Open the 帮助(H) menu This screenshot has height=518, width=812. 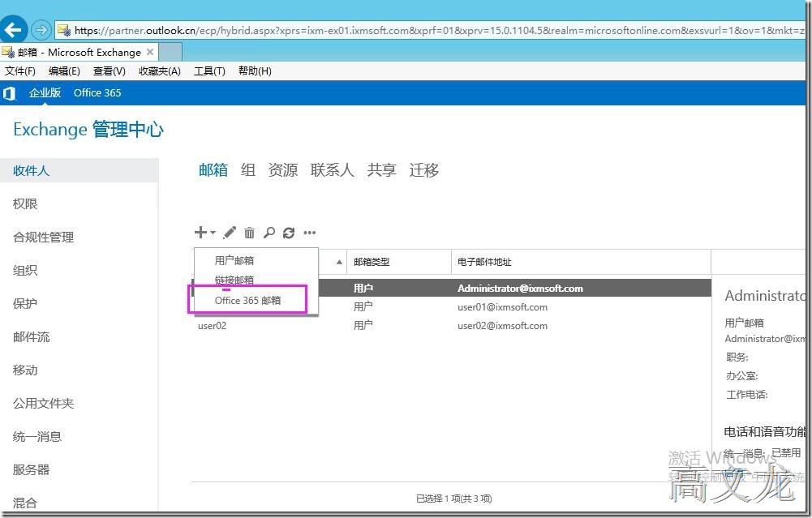(255, 71)
